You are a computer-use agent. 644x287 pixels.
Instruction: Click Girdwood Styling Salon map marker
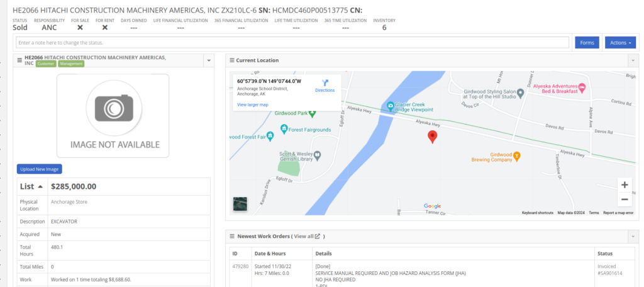coord(520,94)
